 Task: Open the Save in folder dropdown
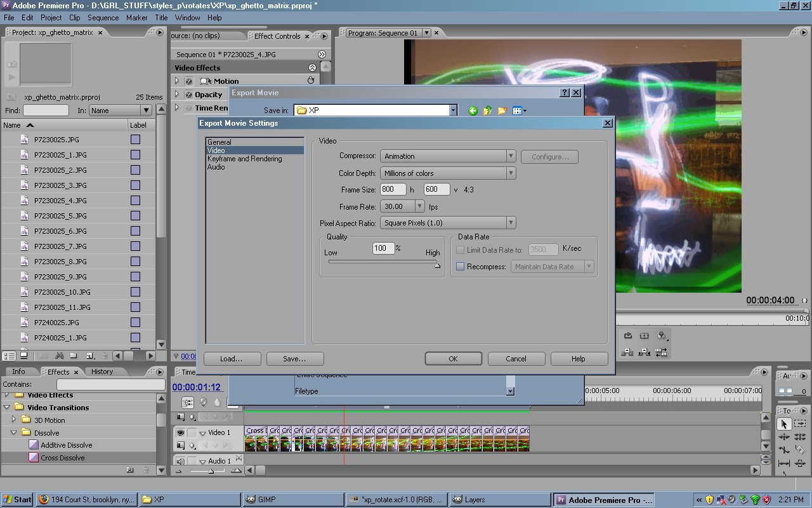point(453,110)
